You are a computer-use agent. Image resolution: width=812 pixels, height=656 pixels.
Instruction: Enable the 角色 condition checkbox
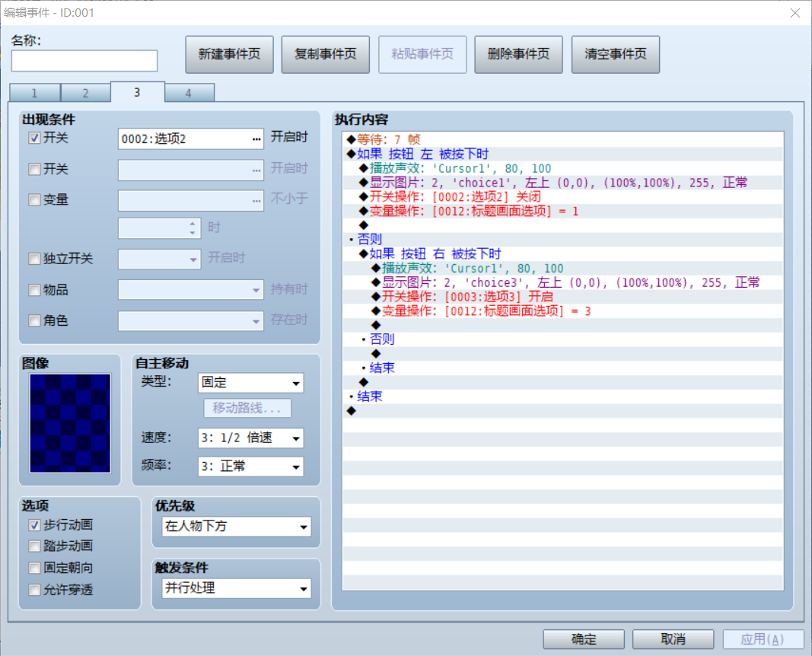pyautogui.click(x=35, y=320)
